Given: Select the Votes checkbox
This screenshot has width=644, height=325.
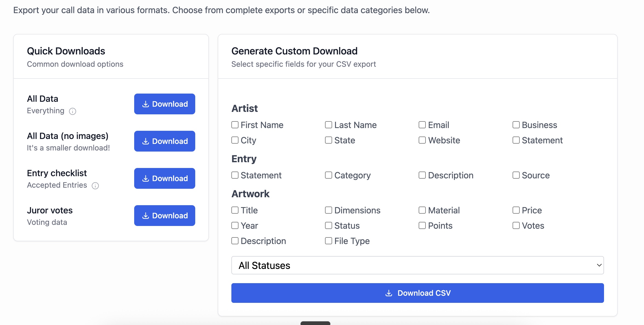Looking at the screenshot, I should (x=516, y=226).
